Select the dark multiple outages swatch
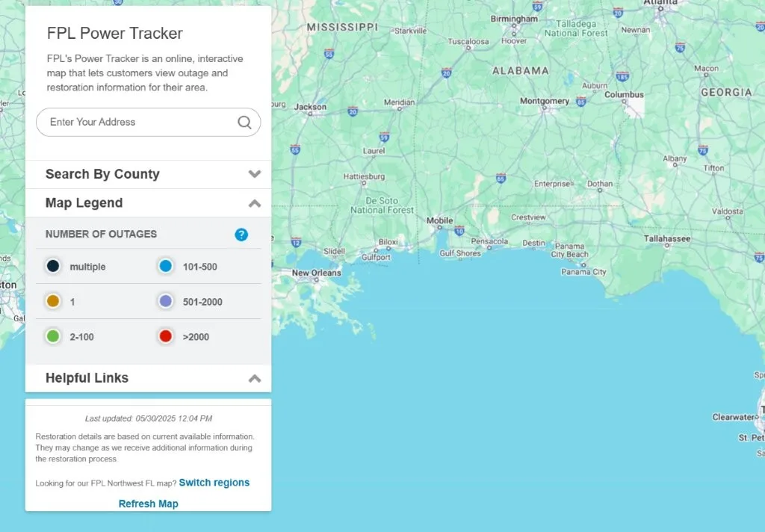The image size is (765, 532). [53, 266]
